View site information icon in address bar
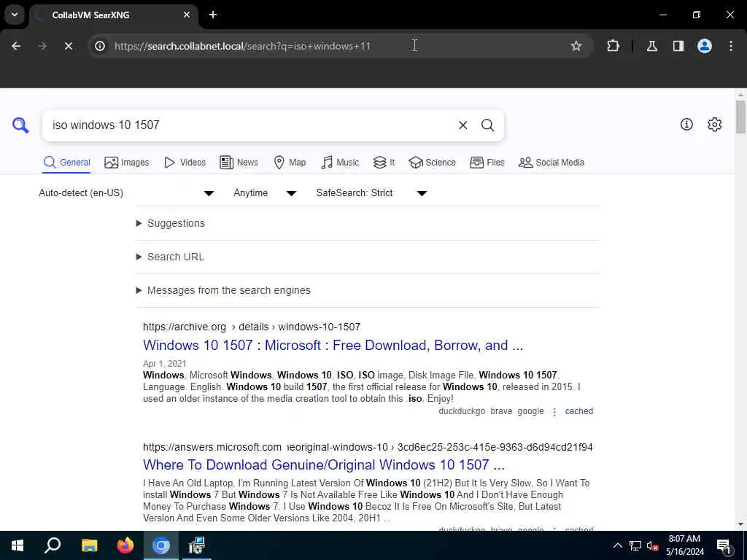Image resolution: width=747 pixels, height=560 pixels. (x=100, y=46)
